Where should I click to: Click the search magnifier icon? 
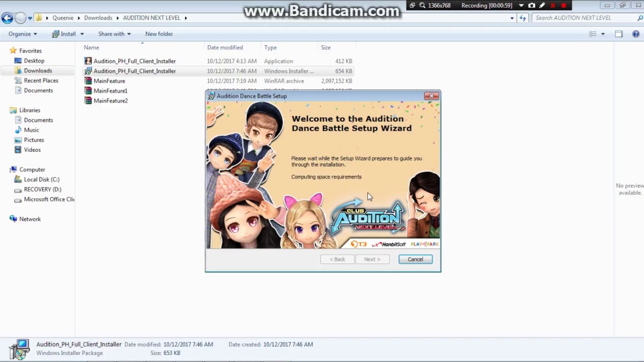pos(640,18)
